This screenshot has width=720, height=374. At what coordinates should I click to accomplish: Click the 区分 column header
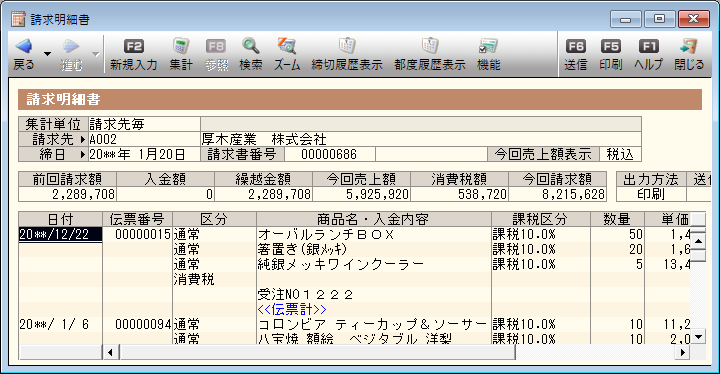[x=214, y=219]
